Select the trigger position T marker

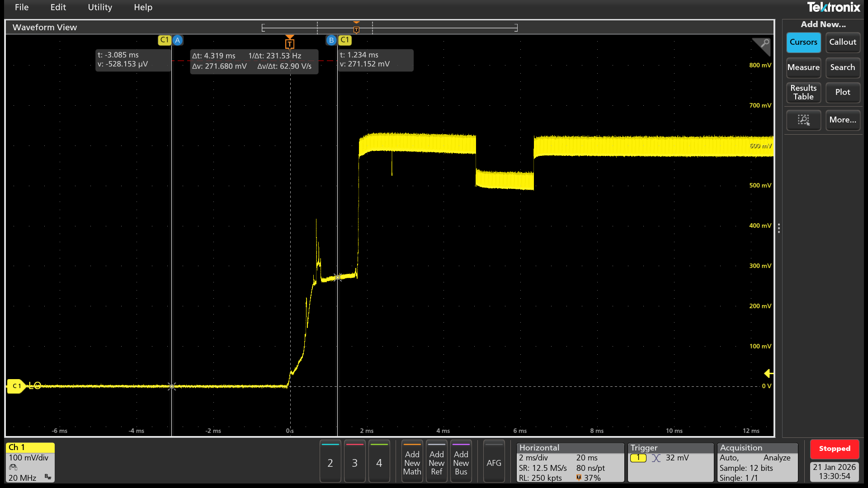(290, 43)
